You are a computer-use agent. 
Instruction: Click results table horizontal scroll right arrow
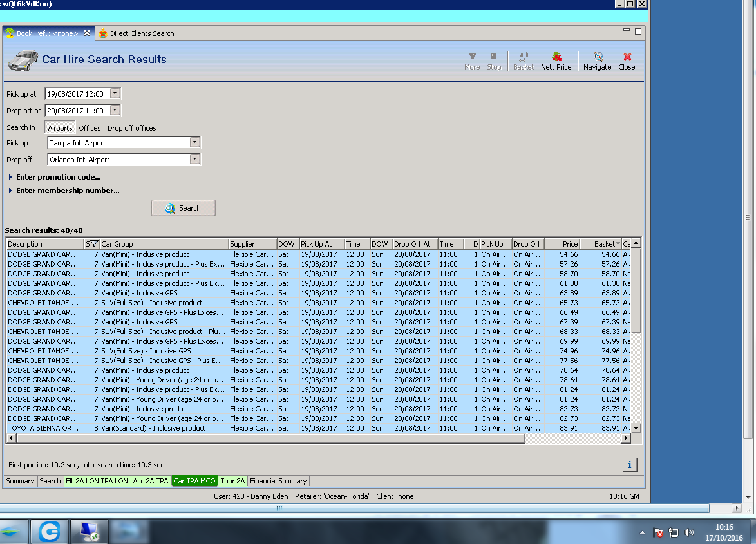(x=626, y=438)
